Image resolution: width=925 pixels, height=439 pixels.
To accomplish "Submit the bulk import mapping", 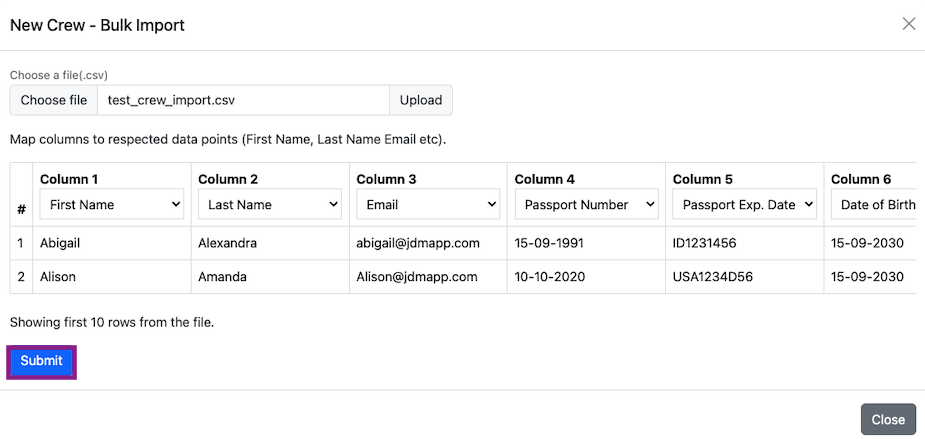I will click(x=42, y=361).
